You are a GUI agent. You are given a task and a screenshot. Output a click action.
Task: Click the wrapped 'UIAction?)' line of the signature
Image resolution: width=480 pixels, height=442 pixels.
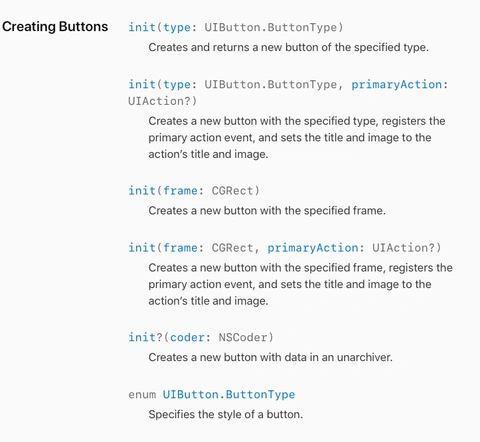click(162, 101)
